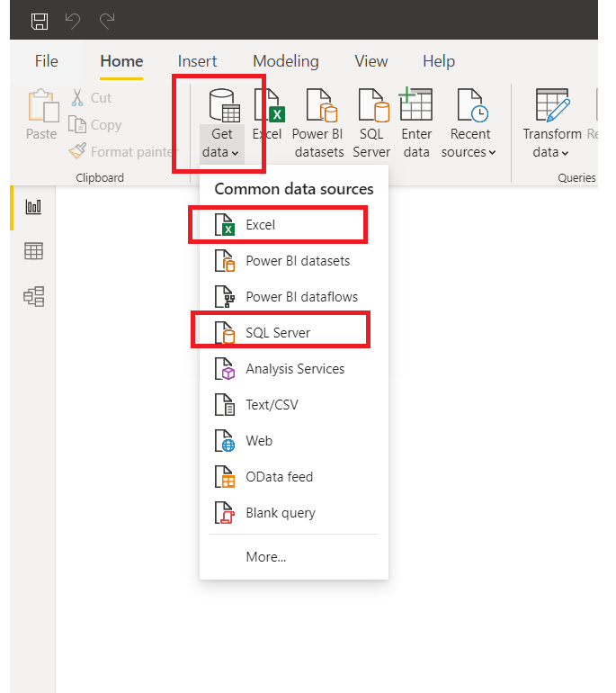
Task: Select the Modeling ribbon tab
Action: pyautogui.click(x=286, y=61)
